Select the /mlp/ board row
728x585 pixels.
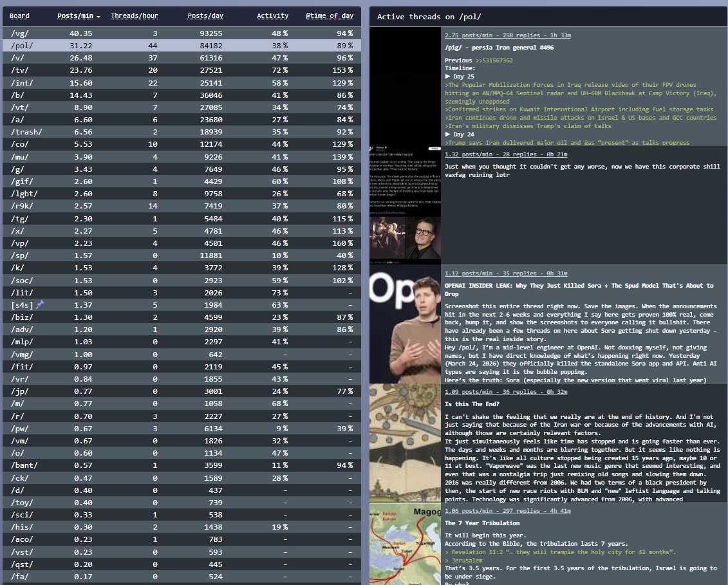point(182,342)
